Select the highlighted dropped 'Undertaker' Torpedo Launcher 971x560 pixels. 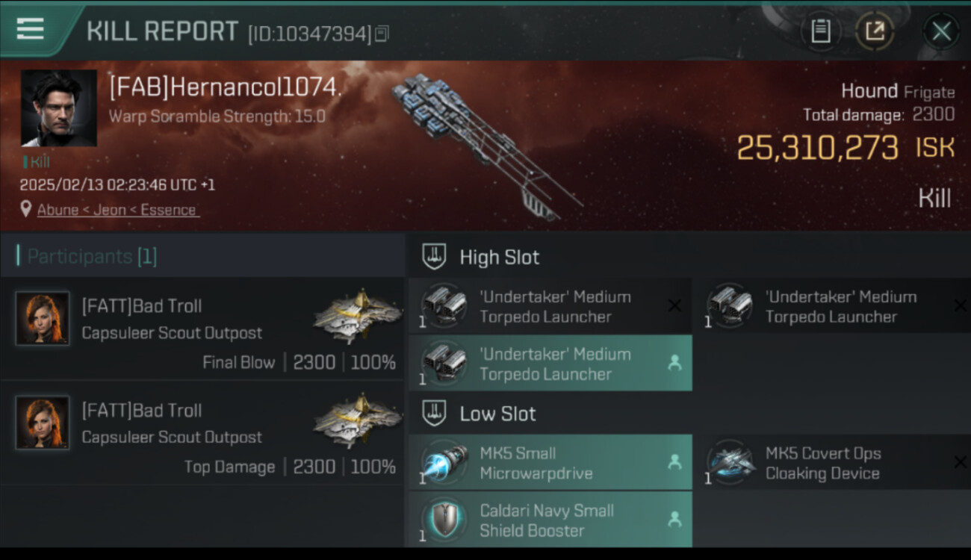(550, 364)
